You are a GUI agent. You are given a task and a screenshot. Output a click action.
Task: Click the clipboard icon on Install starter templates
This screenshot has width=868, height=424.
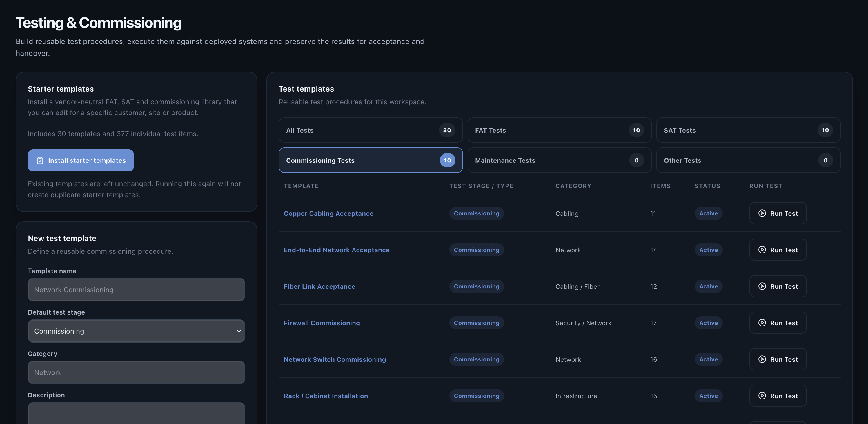pos(40,160)
